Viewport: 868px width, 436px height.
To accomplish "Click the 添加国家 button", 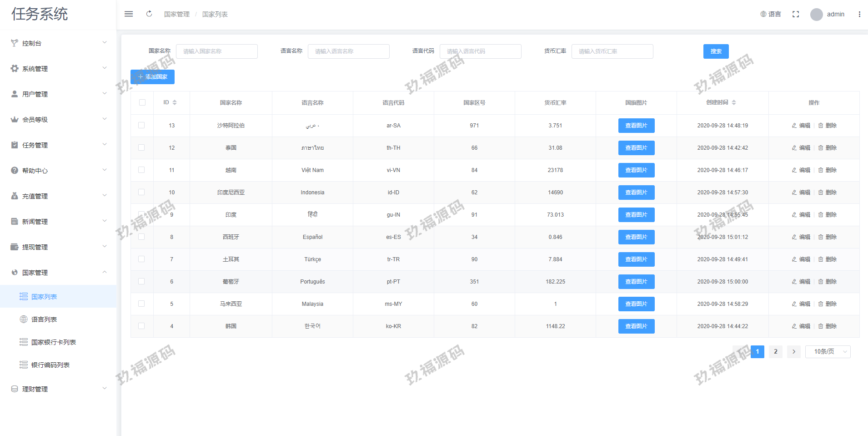I will pyautogui.click(x=152, y=77).
